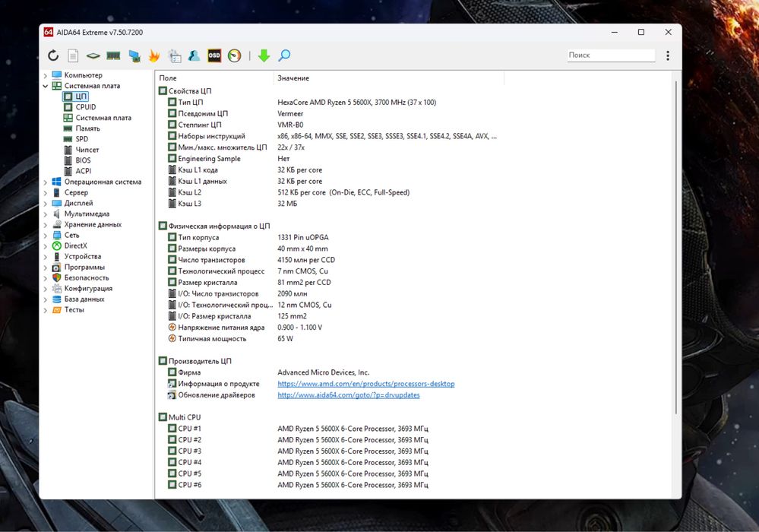
Task: Click the magnifier search icon
Action: (284, 55)
